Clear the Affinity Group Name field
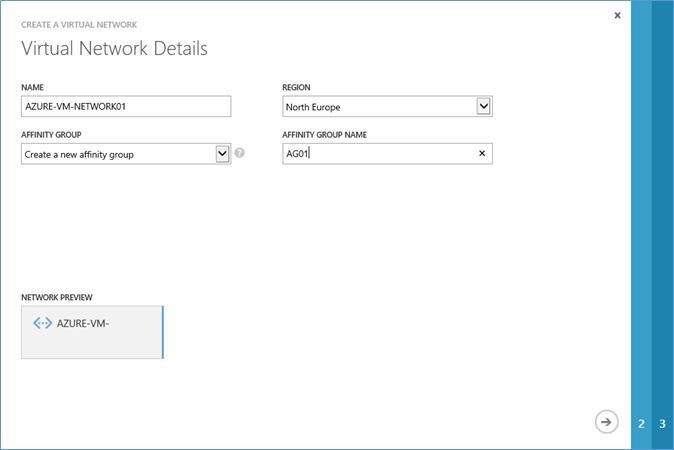The height and width of the screenshot is (450, 674). tap(482, 153)
